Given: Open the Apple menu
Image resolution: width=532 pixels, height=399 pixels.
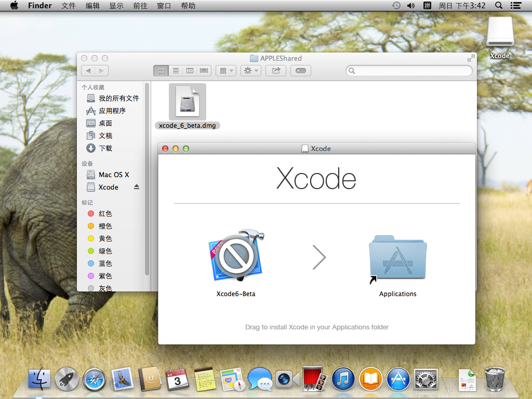Looking at the screenshot, I should tap(14, 5).
